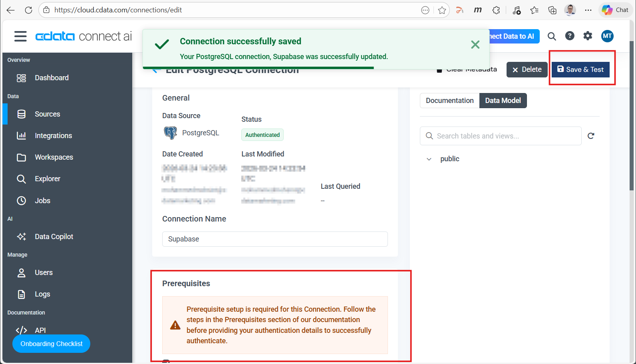This screenshot has width=636, height=364.
Task: Open the Onboarding Checklist
Action: [51, 344]
